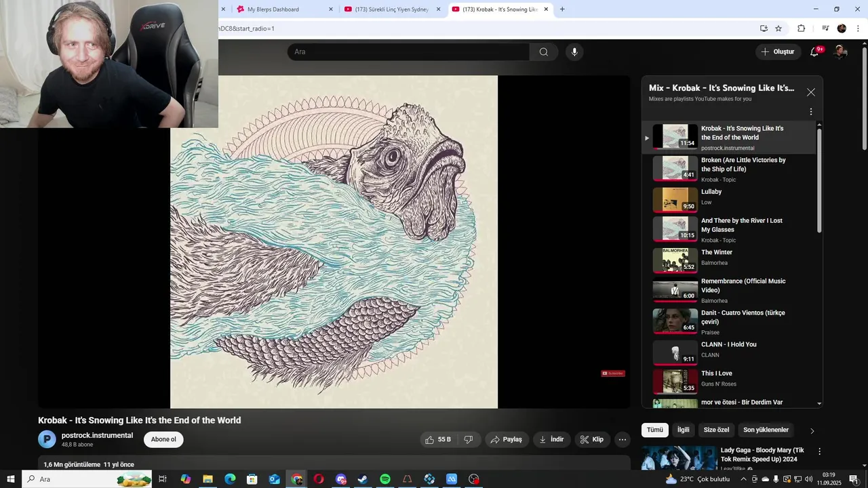The image size is (868, 488).
Task: Open YouTube notifications bell
Action: 815,52
